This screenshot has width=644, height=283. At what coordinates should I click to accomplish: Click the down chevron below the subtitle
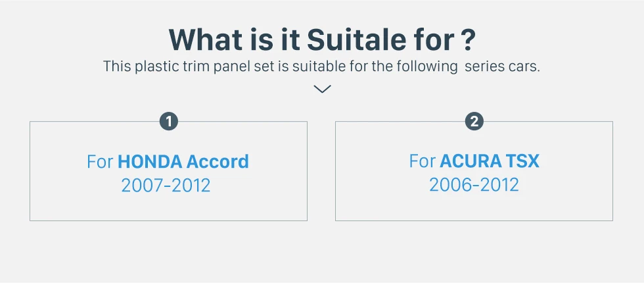pos(322,89)
